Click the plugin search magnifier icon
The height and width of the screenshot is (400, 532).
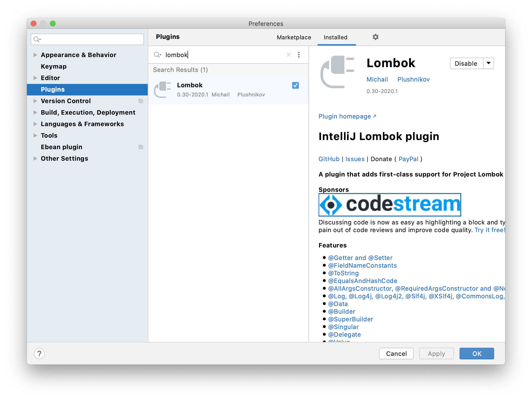tap(157, 55)
